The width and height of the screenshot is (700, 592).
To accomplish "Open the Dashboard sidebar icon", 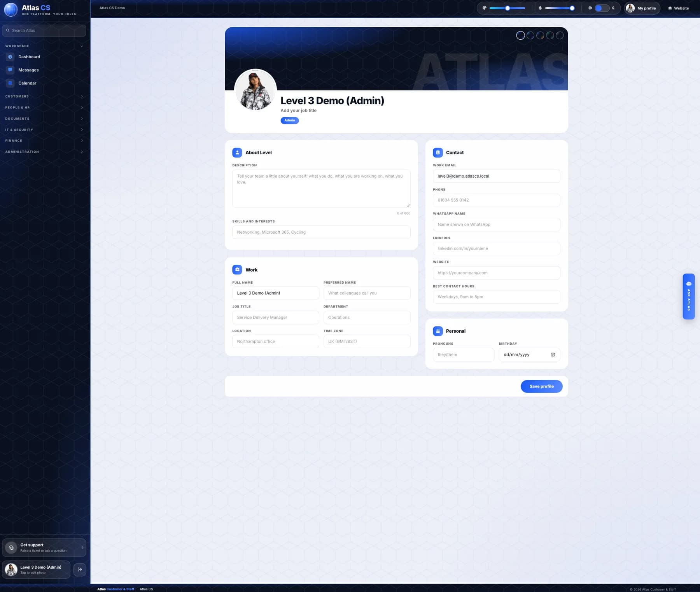I will click(x=10, y=57).
